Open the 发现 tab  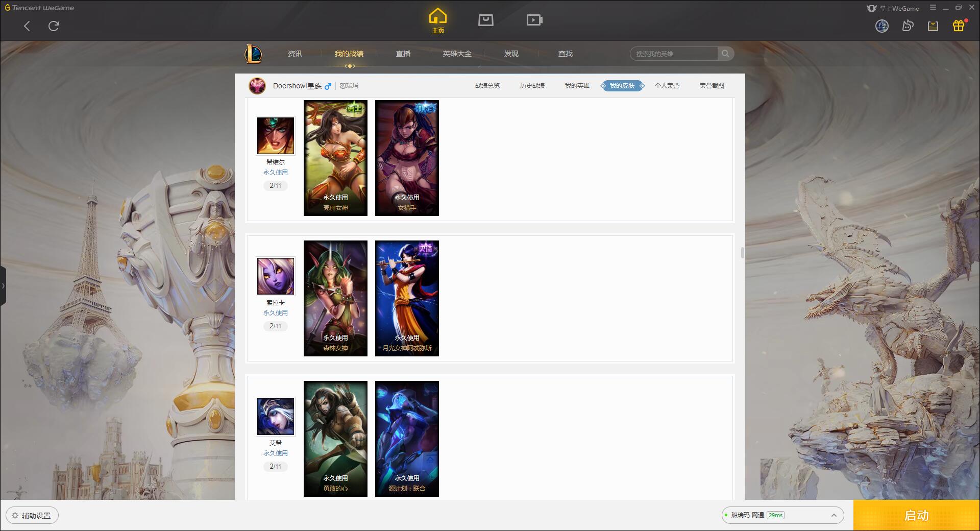click(511, 54)
